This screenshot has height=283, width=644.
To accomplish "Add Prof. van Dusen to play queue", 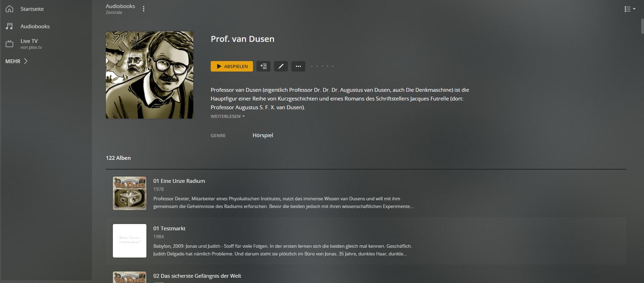I will pos(263,66).
